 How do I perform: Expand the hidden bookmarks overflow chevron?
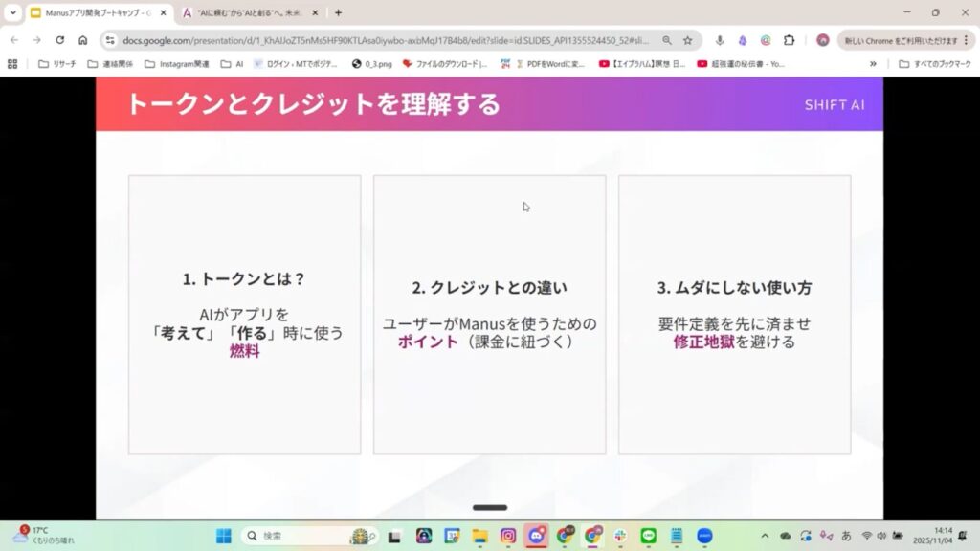873,64
